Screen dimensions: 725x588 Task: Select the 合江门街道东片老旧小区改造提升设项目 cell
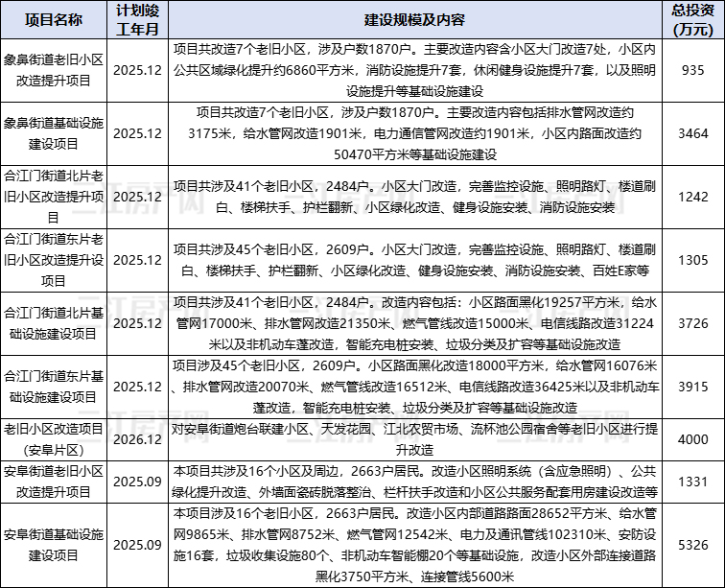(x=54, y=260)
